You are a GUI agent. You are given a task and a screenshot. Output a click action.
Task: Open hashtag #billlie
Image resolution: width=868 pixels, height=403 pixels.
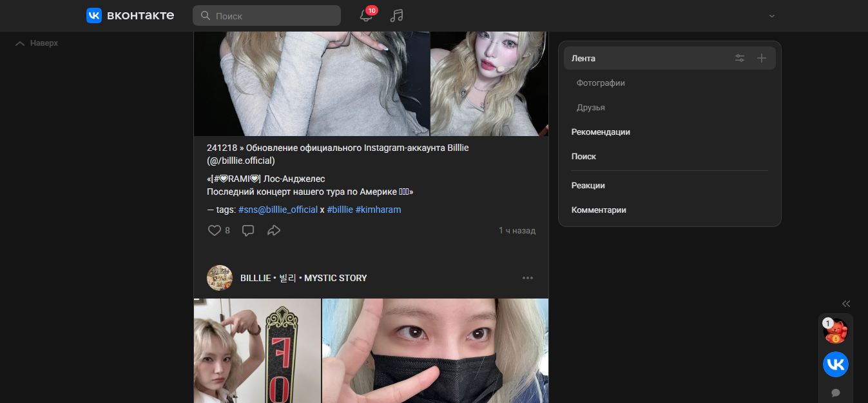tap(340, 210)
